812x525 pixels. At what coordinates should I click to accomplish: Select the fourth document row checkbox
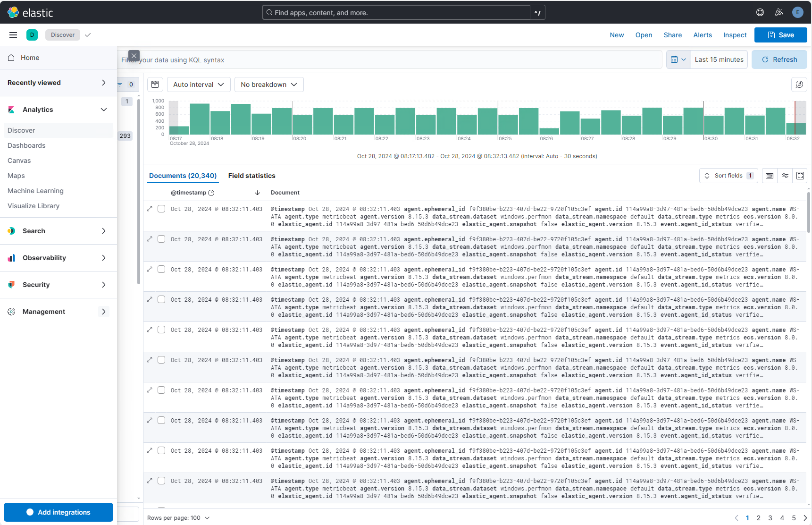click(161, 299)
